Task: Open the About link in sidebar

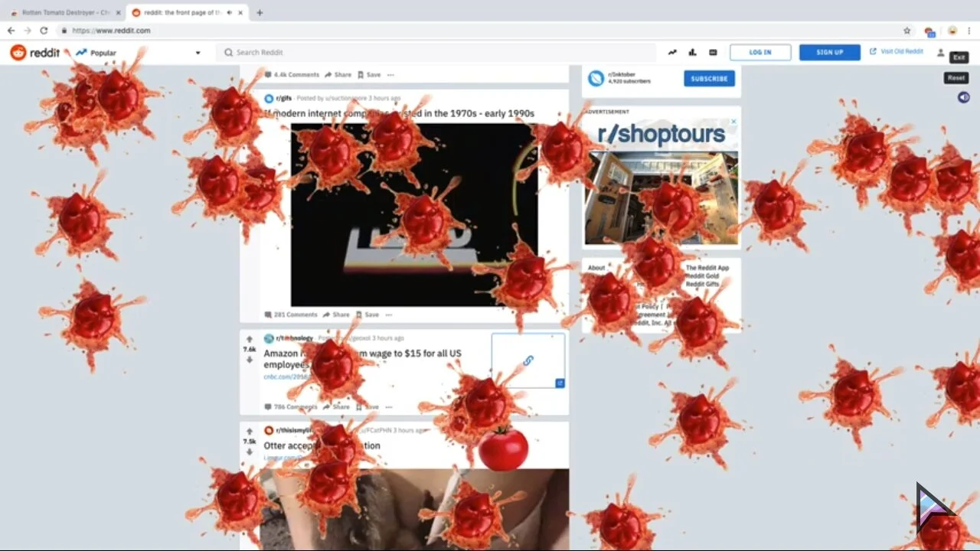Action: 596,268
